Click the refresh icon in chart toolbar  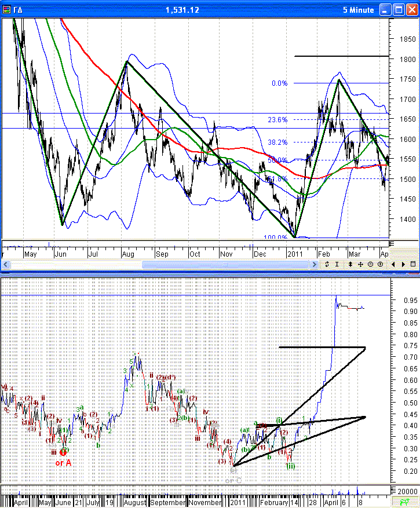(327, 264)
